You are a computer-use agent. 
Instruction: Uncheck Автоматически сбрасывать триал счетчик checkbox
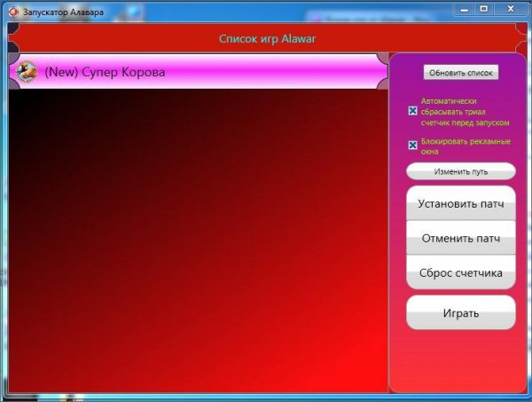click(412, 111)
